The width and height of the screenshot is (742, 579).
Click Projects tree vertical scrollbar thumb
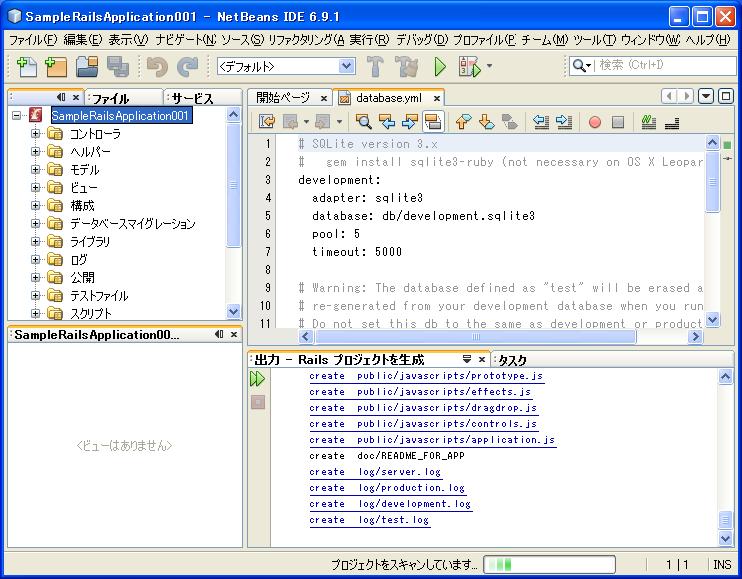233,185
